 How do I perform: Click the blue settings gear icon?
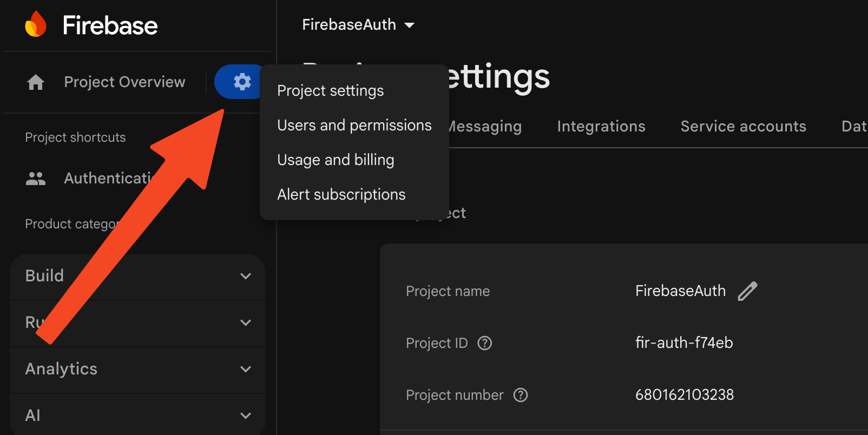242,82
